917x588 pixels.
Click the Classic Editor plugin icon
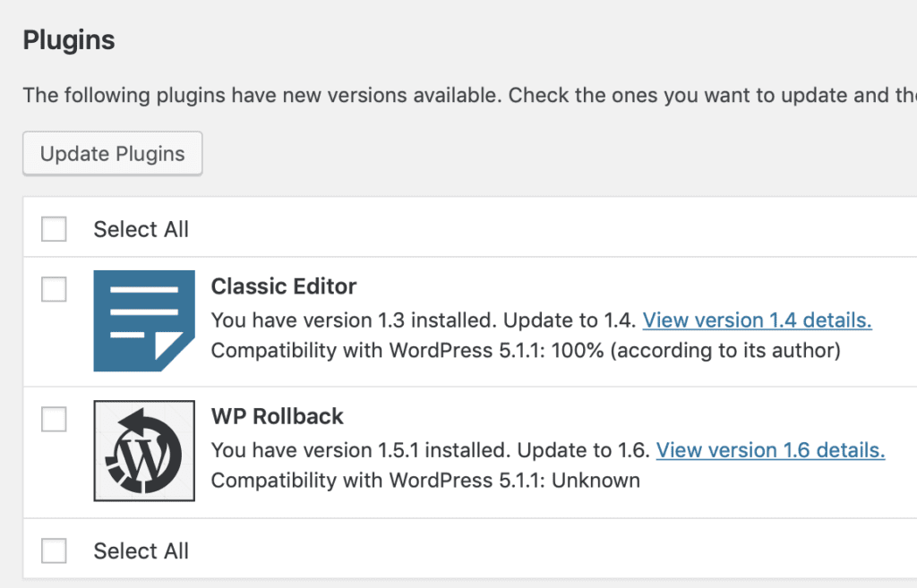click(x=144, y=320)
